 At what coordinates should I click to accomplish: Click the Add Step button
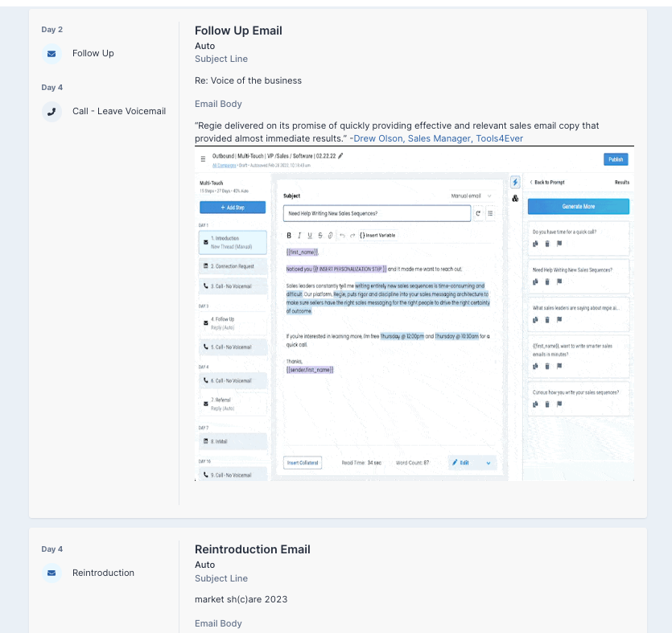click(233, 208)
